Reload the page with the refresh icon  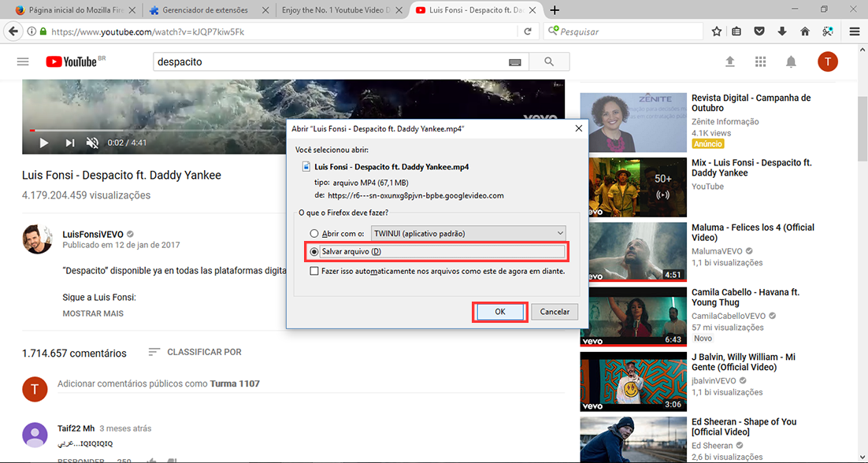528,31
